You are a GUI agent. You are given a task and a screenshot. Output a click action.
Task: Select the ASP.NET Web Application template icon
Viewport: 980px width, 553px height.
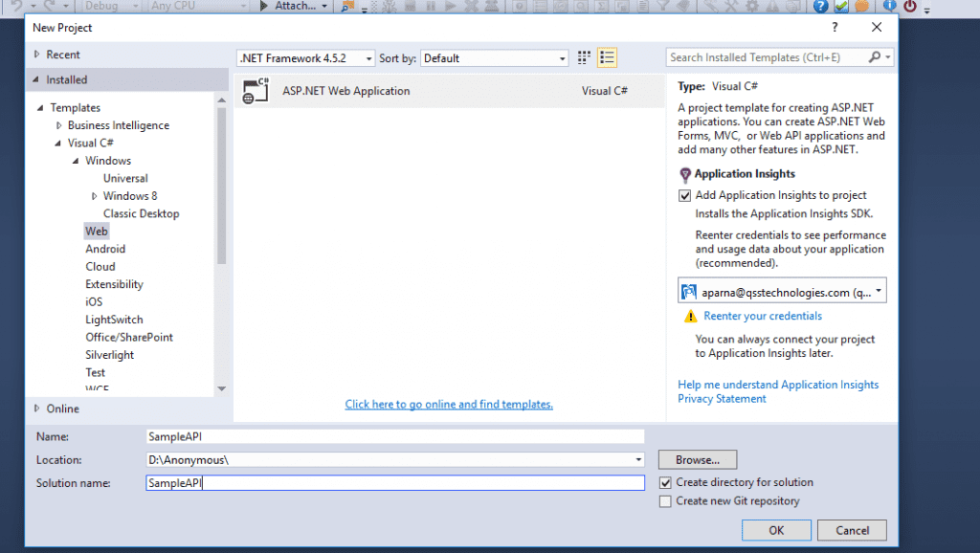256,91
